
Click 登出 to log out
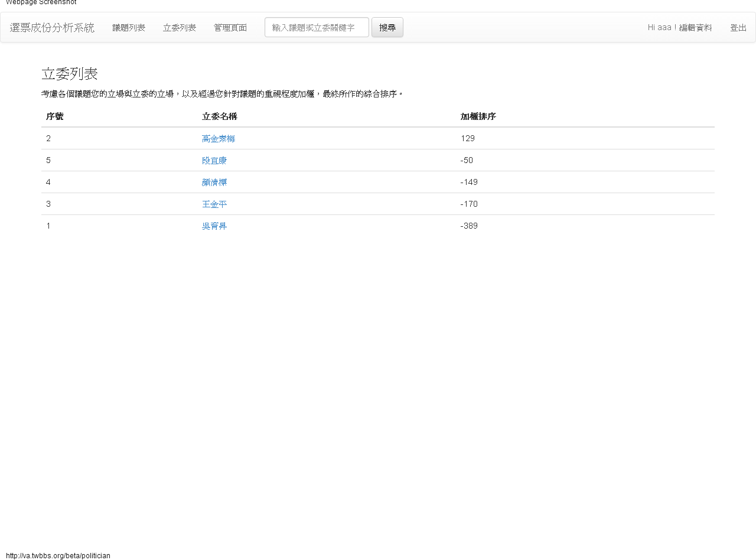tap(738, 28)
